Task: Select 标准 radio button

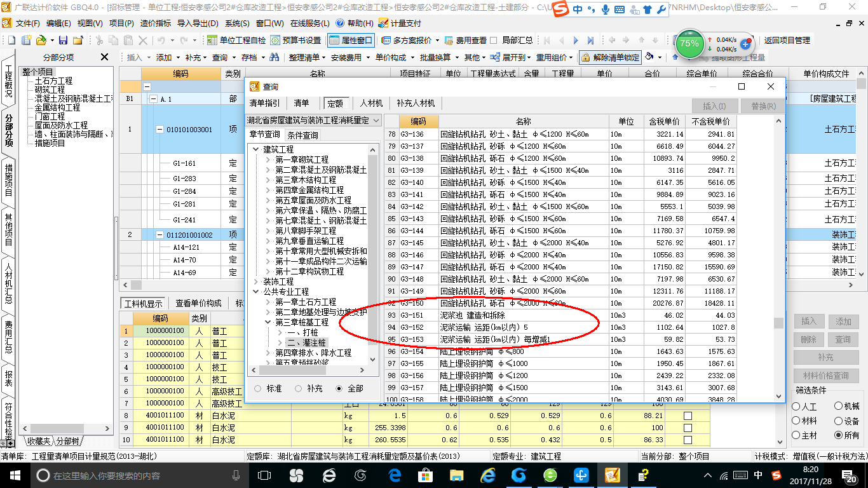Action: (x=257, y=388)
